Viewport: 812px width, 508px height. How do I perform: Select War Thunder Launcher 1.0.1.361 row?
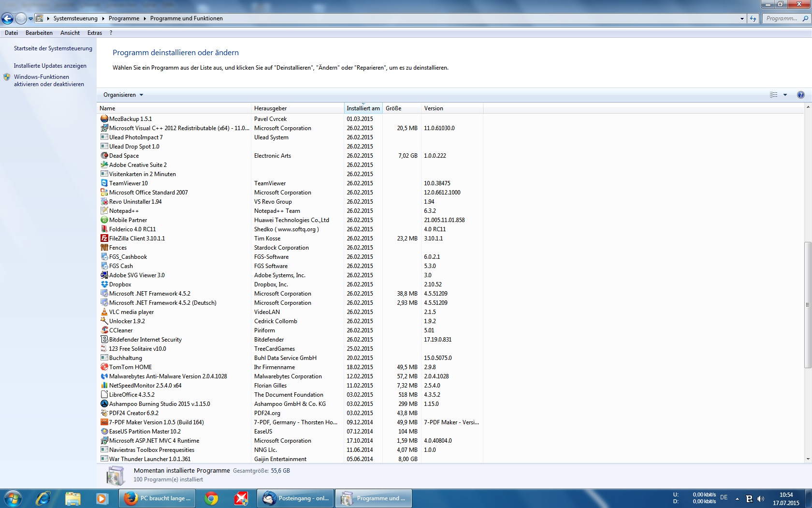click(x=290, y=459)
